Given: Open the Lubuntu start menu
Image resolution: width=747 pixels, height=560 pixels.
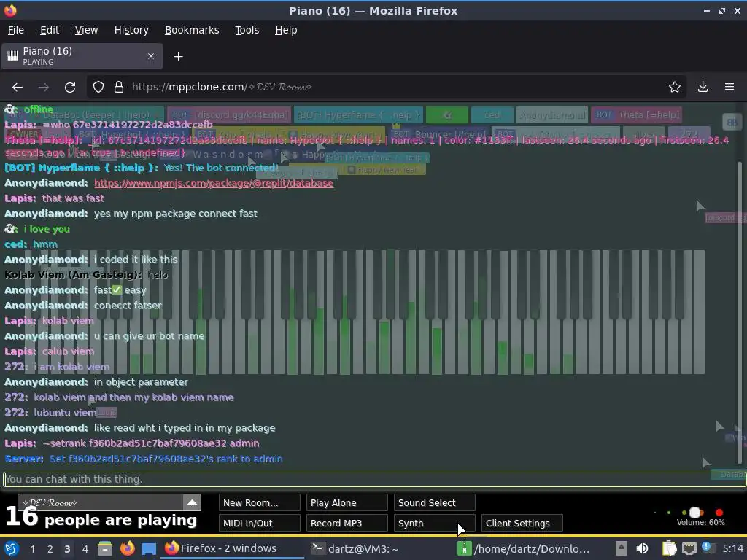Looking at the screenshot, I should pos(12,548).
